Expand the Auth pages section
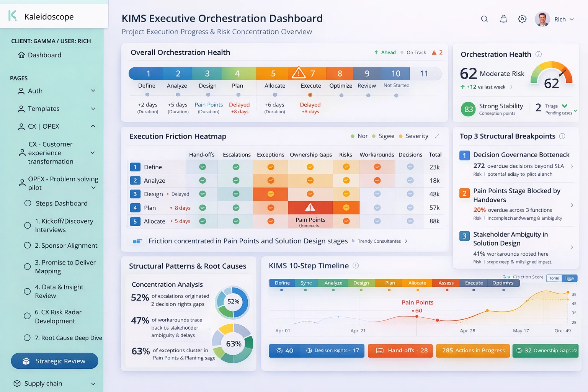The image size is (588, 392). [93, 91]
